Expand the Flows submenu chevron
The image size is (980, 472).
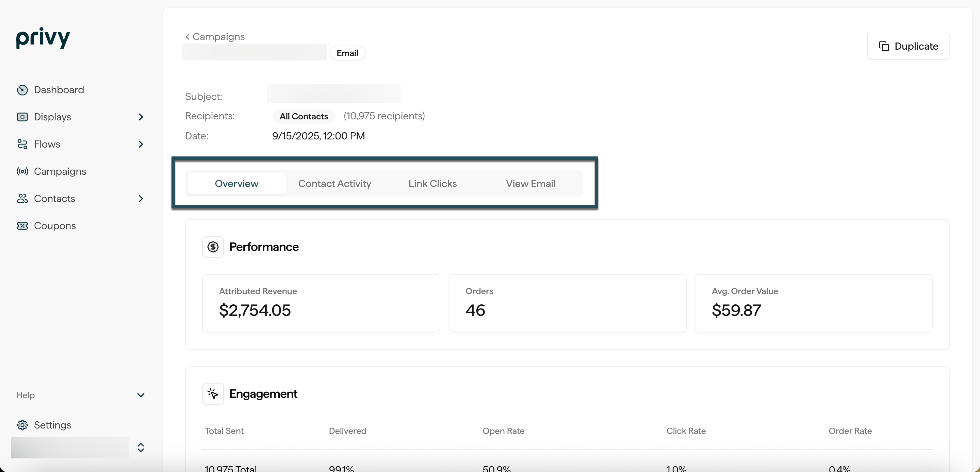141,144
